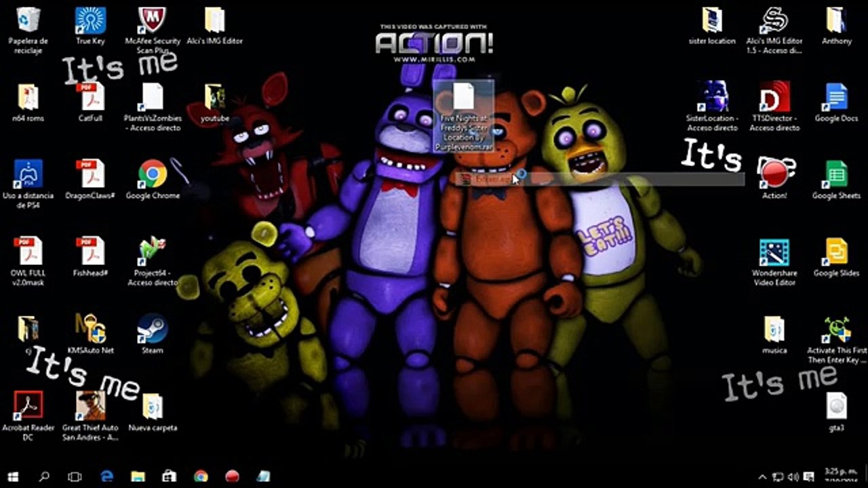Open Google Slides shortcut
The image size is (868, 488).
click(837, 258)
